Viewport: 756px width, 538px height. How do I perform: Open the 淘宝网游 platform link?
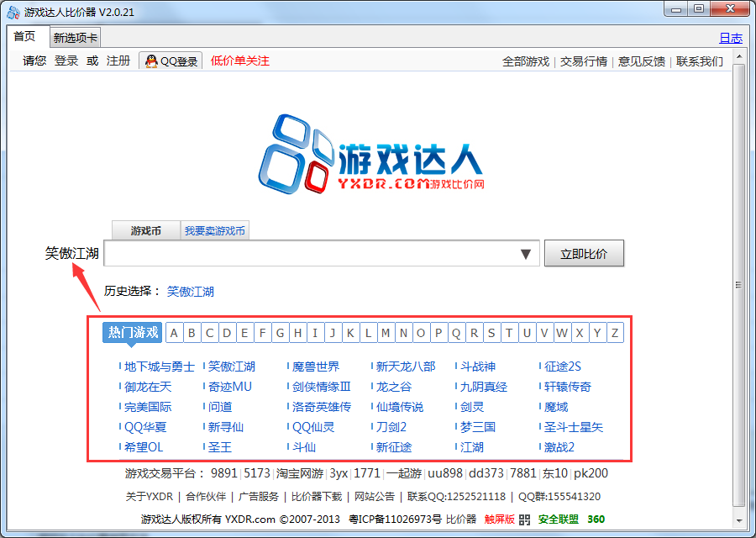pyautogui.click(x=300, y=473)
